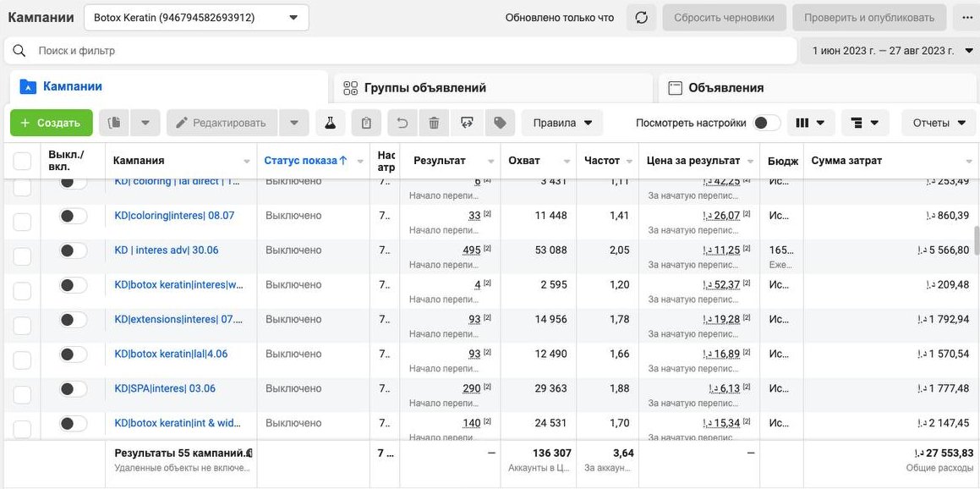Click the cost per result value 11,25
The image size is (980, 489).
[722, 250]
